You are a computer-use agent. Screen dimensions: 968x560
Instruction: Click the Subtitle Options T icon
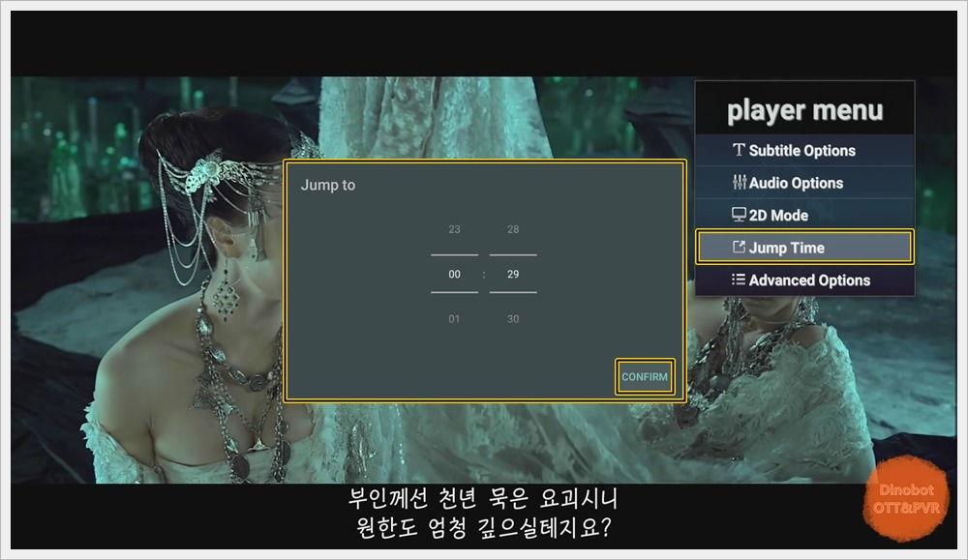(739, 150)
